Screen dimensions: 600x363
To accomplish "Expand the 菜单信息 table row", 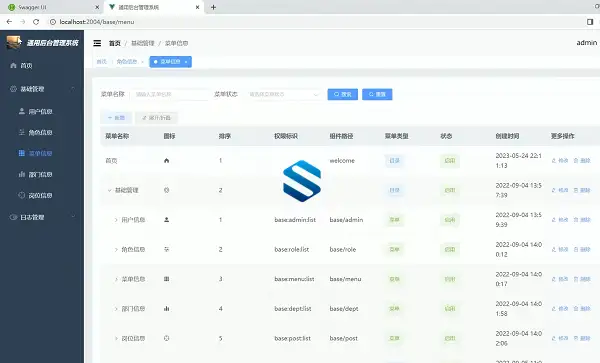I will click(116, 279).
